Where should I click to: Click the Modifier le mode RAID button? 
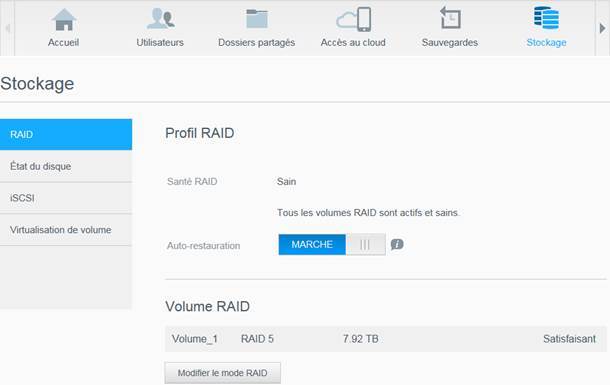(223, 373)
